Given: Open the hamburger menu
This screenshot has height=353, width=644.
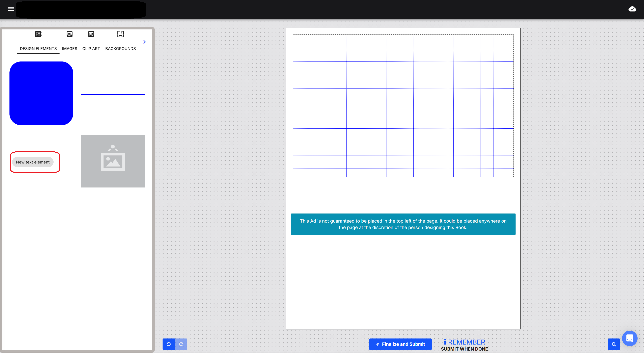Looking at the screenshot, I should click(11, 9).
